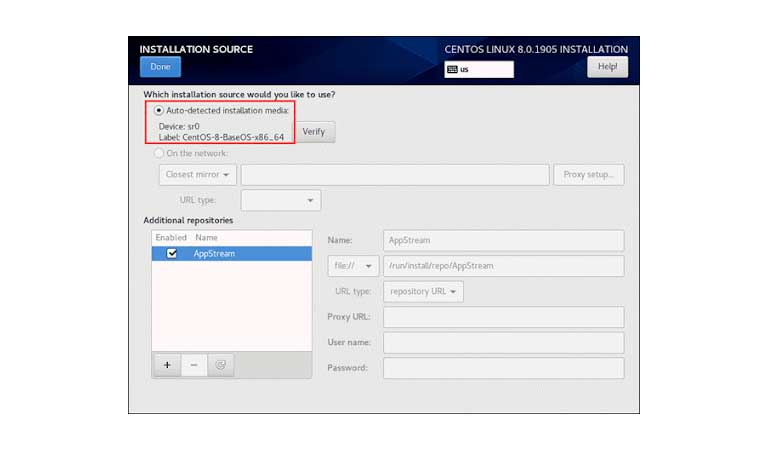Viewport: 768px width, 450px height.
Task: Click the Password field
Action: [x=504, y=368]
